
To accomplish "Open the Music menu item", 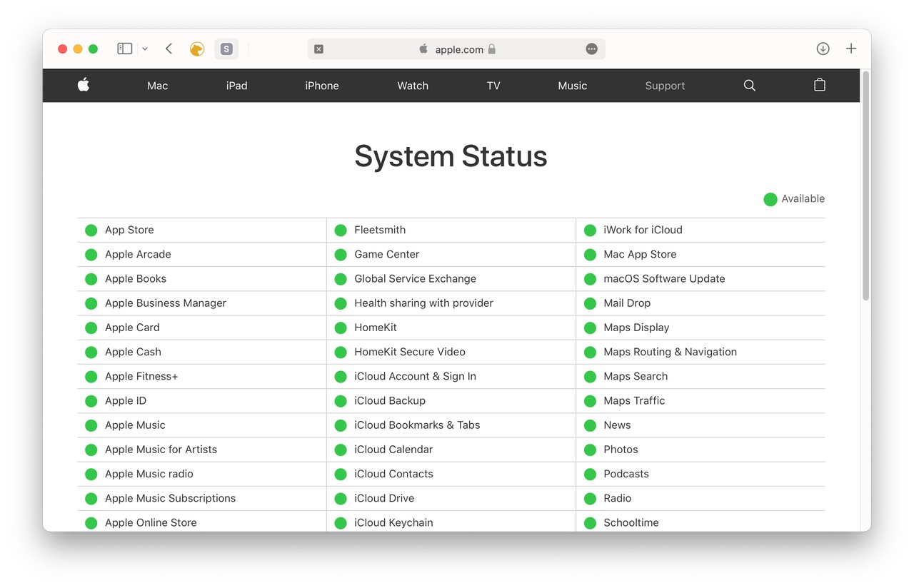I will [x=573, y=86].
